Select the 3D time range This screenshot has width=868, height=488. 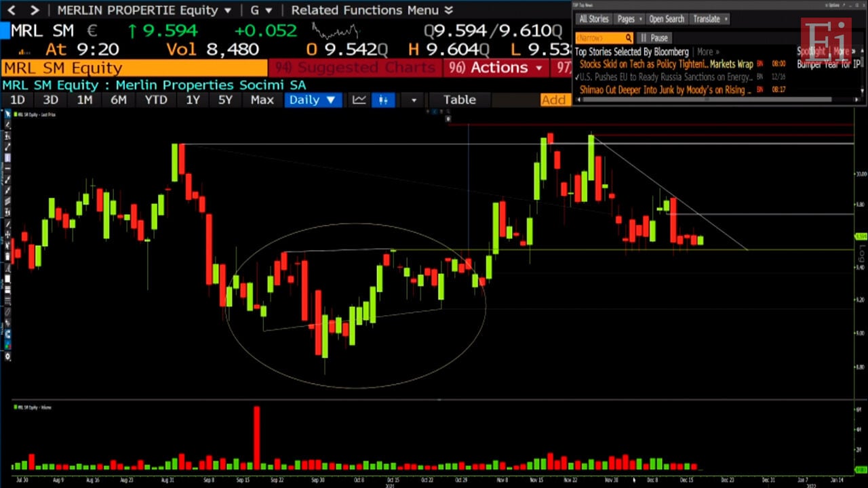[50, 100]
